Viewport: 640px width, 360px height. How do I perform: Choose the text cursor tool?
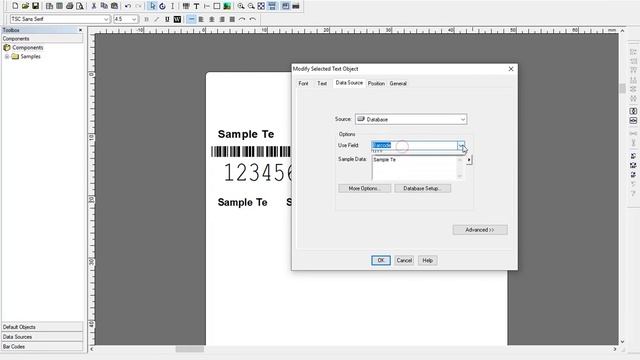pos(172,6)
